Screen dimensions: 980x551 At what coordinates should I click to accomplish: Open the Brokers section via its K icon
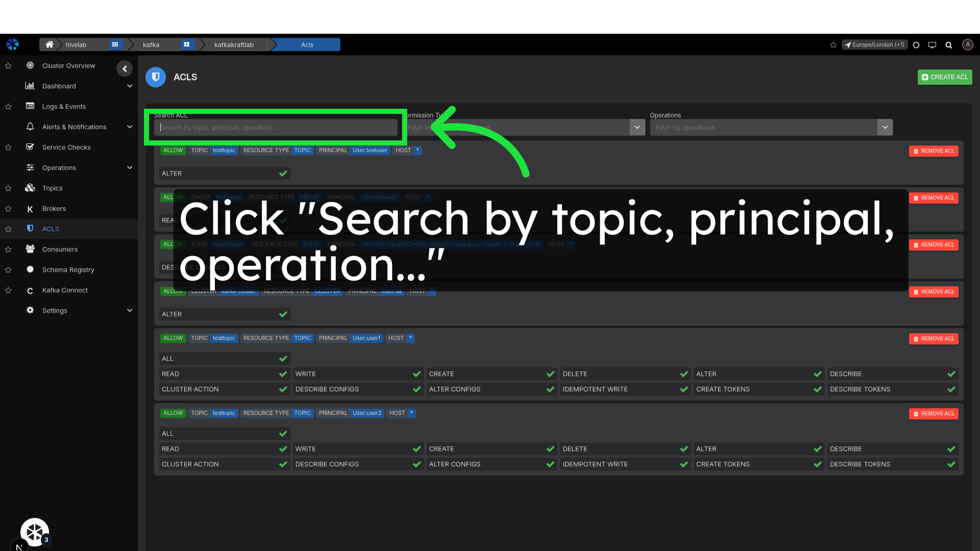point(30,208)
